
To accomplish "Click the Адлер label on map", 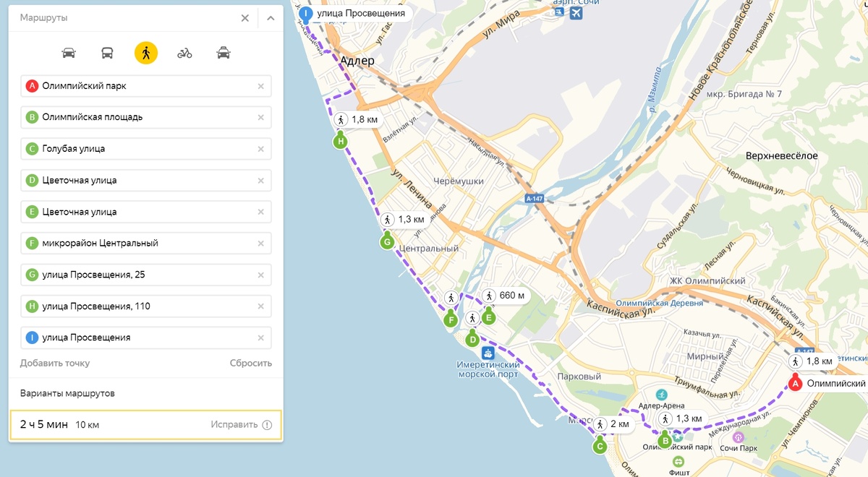I will pos(357,61).
